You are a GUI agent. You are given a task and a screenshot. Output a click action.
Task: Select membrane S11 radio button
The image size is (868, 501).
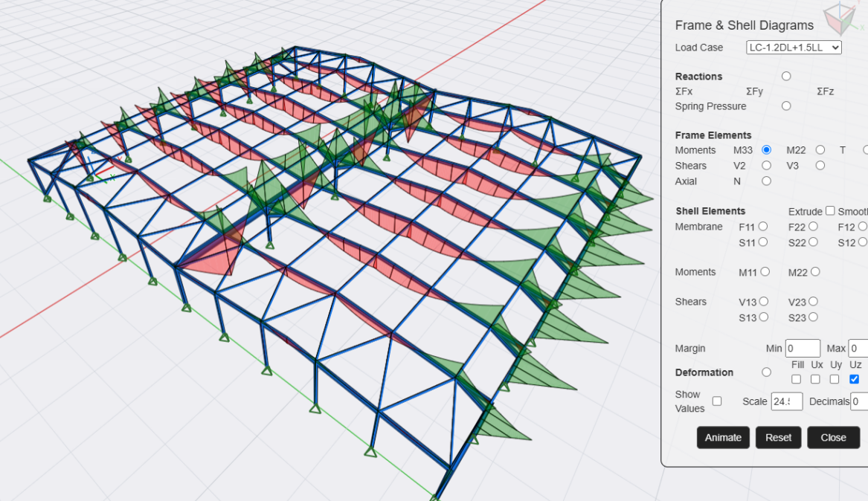[763, 242]
